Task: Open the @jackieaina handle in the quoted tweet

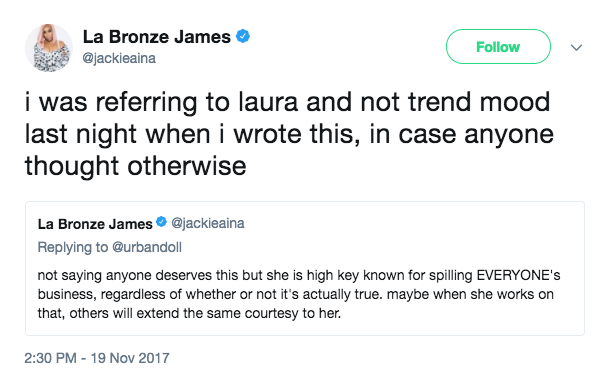Action: coord(208,223)
